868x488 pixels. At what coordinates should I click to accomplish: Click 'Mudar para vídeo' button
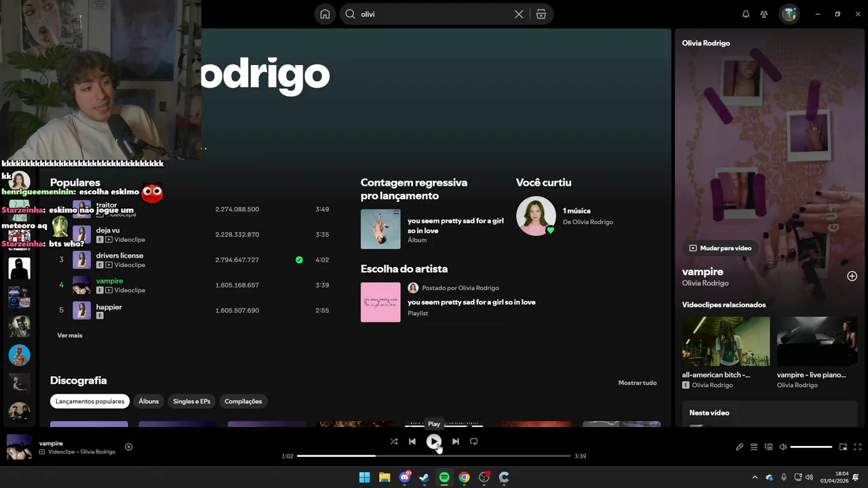click(720, 248)
